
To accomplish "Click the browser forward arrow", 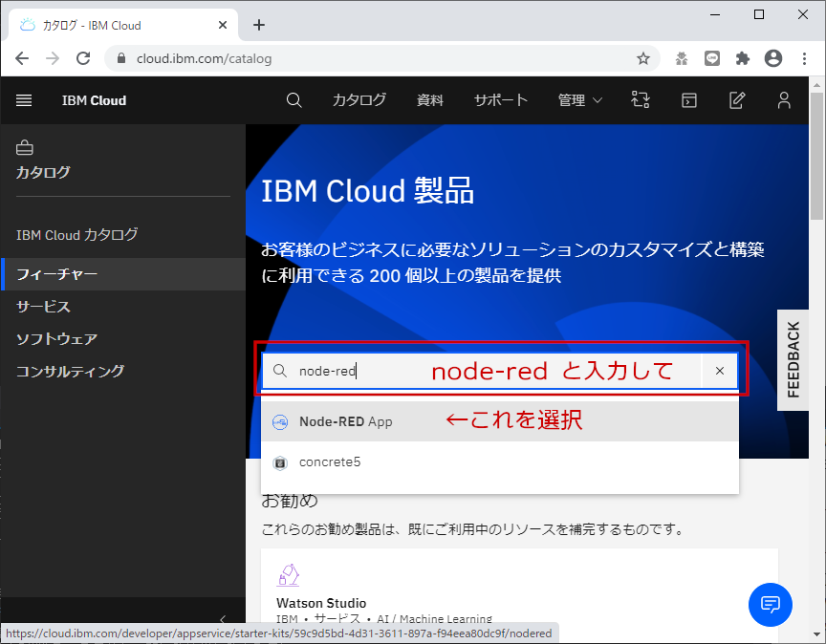I will [x=53, y=58].
